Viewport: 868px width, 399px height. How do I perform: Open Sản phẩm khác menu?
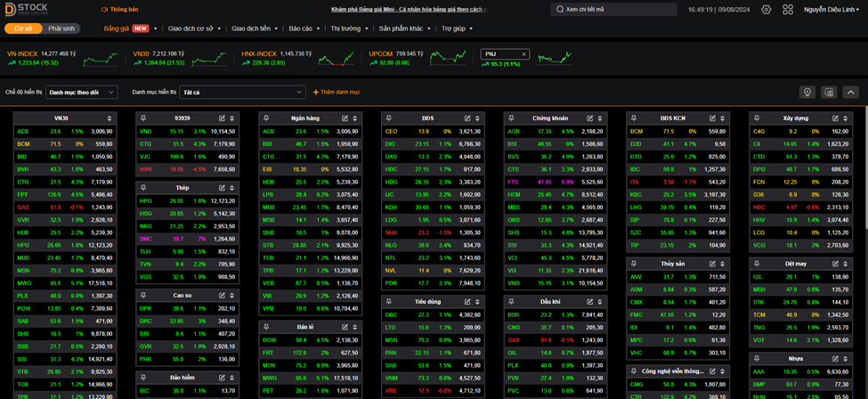click(405, 28)
